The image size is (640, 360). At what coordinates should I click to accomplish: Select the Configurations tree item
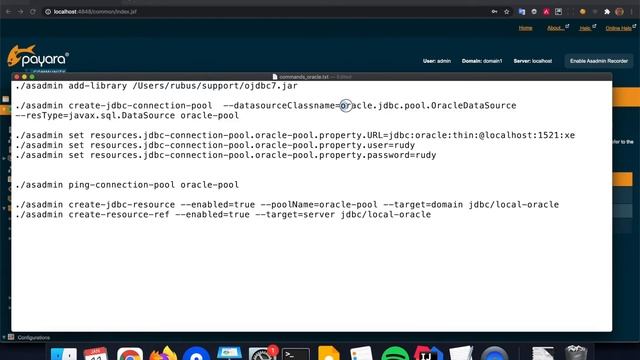[34, 338]
